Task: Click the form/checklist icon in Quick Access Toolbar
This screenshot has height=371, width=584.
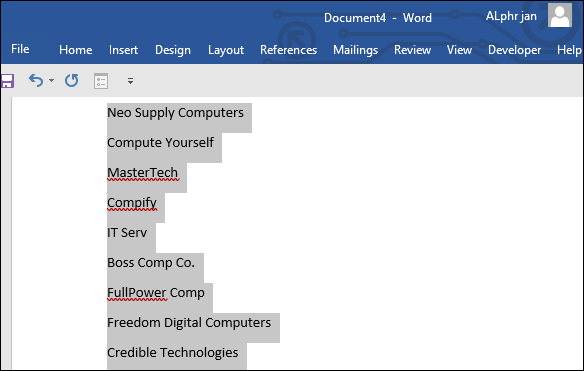Action: pyautogui.click(x=101, y=81)
